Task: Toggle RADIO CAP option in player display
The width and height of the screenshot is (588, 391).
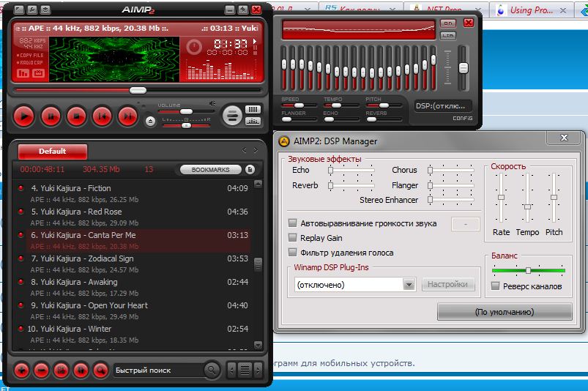Action: (29, 63)
